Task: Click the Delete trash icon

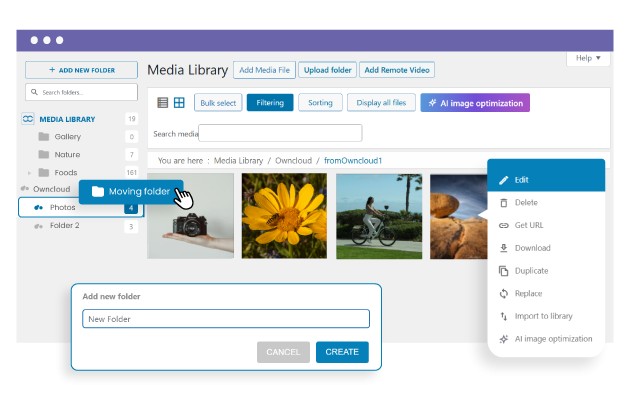Action: point(504,202)
